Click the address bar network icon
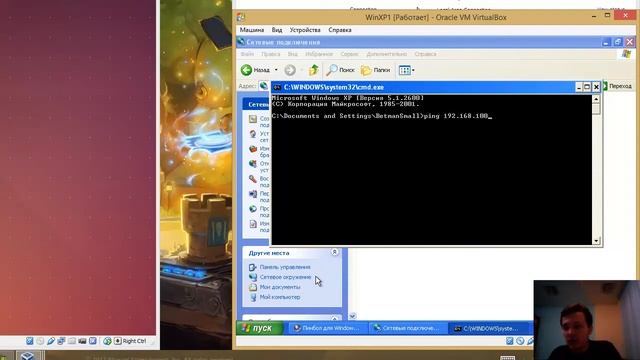Viewport: 640px width, 360px height. [x=264, y=86]
